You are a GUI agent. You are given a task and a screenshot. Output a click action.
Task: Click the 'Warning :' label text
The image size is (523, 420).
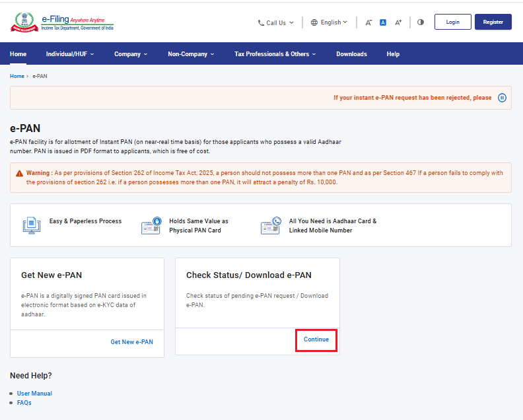point(40,173)
